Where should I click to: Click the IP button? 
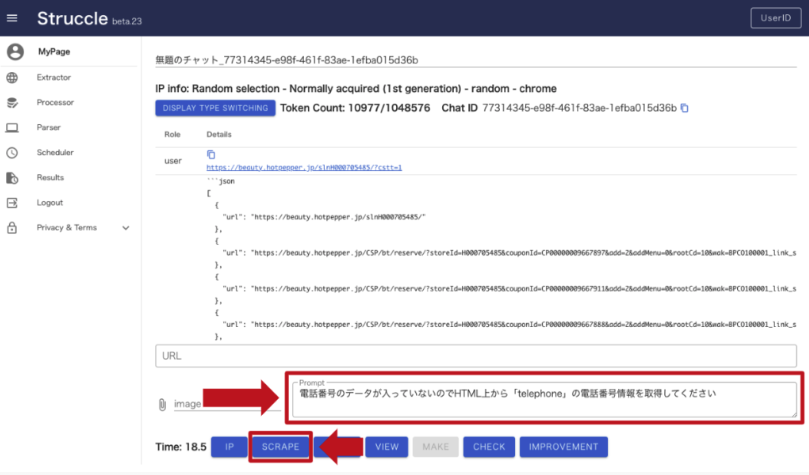229,447
